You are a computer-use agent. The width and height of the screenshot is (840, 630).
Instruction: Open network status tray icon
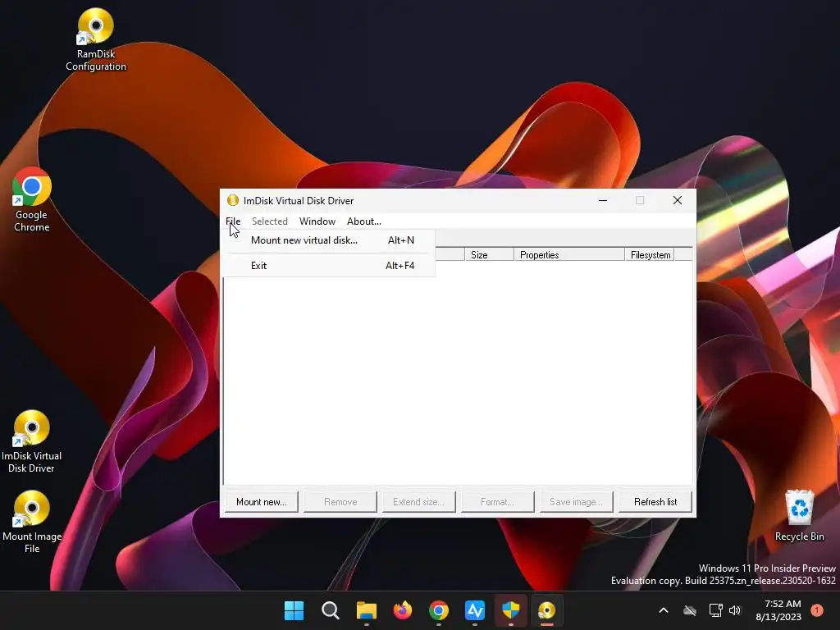coord(715,610)
